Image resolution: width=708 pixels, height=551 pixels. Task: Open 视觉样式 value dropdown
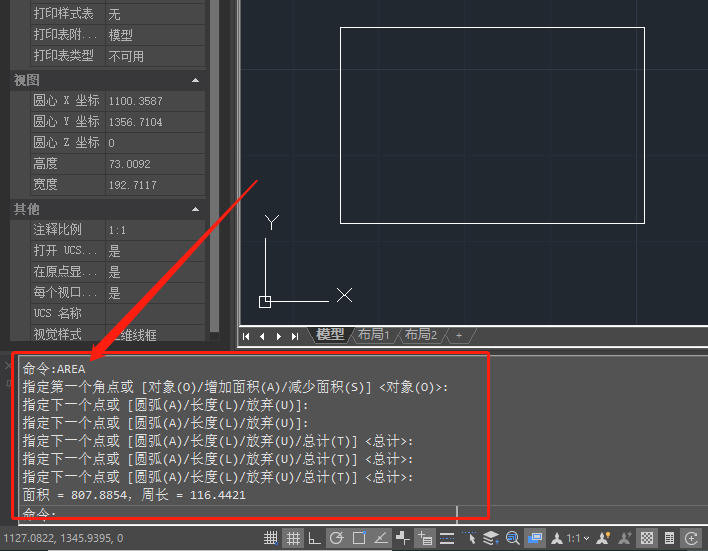pos(155,334)
